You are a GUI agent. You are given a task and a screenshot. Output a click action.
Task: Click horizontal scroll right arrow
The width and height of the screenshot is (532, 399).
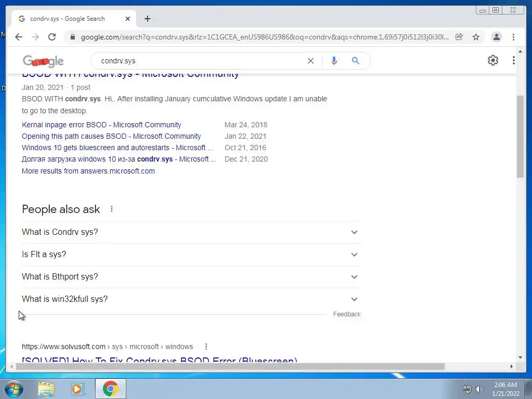[512, 366]
